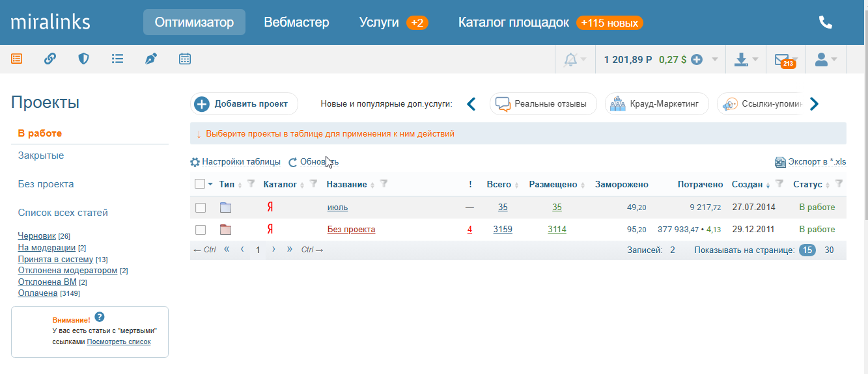Click the help question mark near Внимание
This screenshot has width=868, height=374.
click(100, 317)
